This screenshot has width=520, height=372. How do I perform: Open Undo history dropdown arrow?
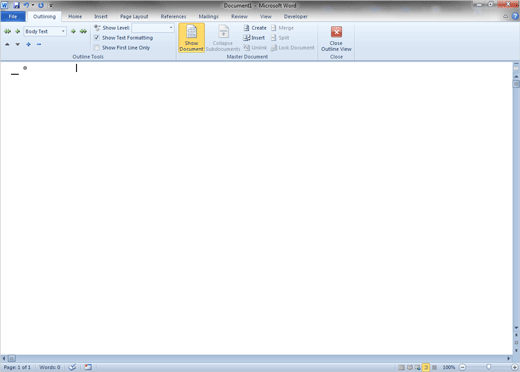click(33, 5)
